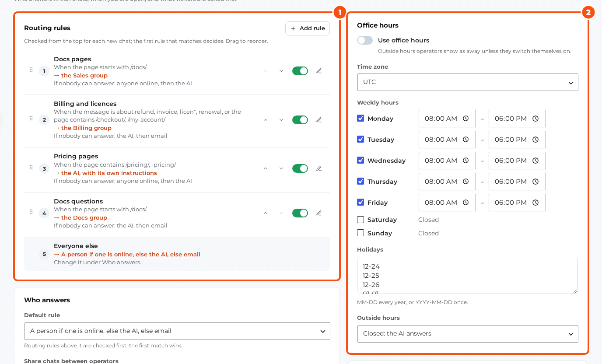The width and height of the screenshot is (602, 364).
Task: Click the "→ the Billing group" text
Action: click(83, 128)
